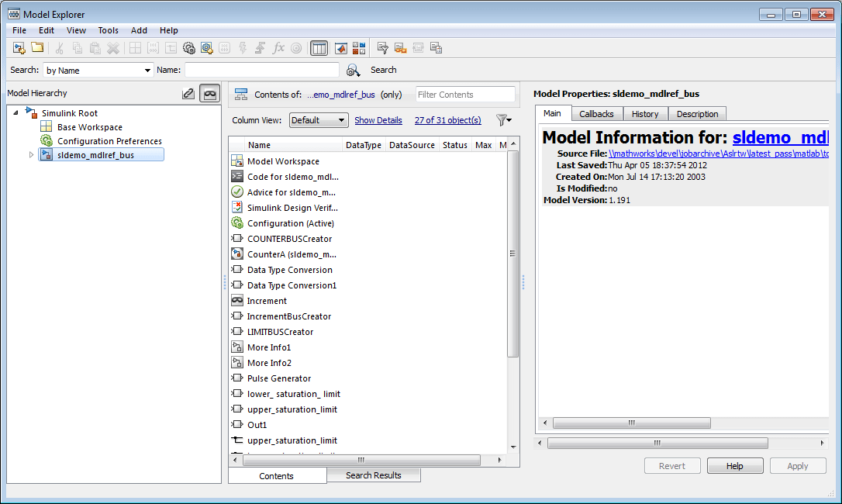
Task: Click the Model Workspace row icon
Action: point(237,161)
